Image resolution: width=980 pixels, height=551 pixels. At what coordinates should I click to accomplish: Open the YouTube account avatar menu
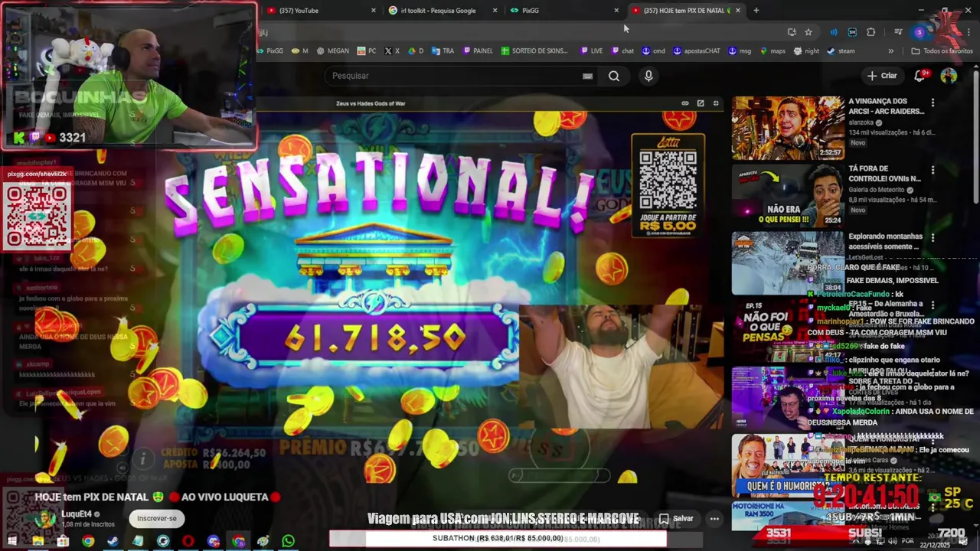[x=949, y=76]
